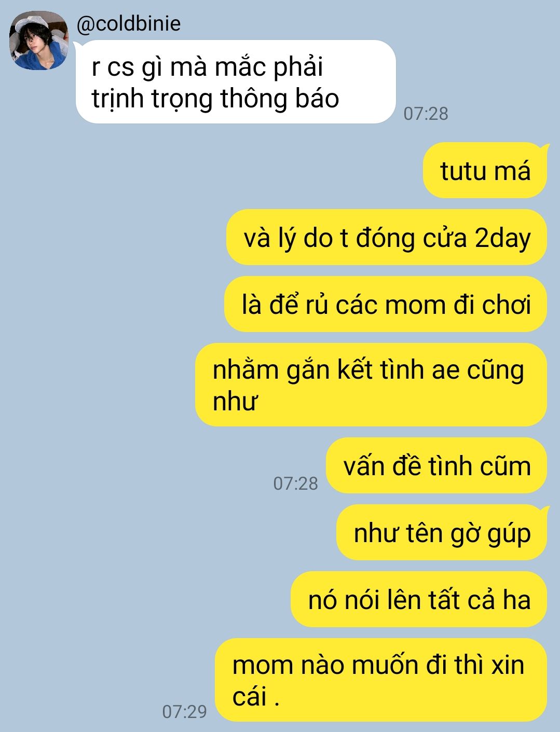The height and width of the screenshot is (732, 560).
Task: Click the word '2day' in the yellow bubble
Action: point(502,239)
